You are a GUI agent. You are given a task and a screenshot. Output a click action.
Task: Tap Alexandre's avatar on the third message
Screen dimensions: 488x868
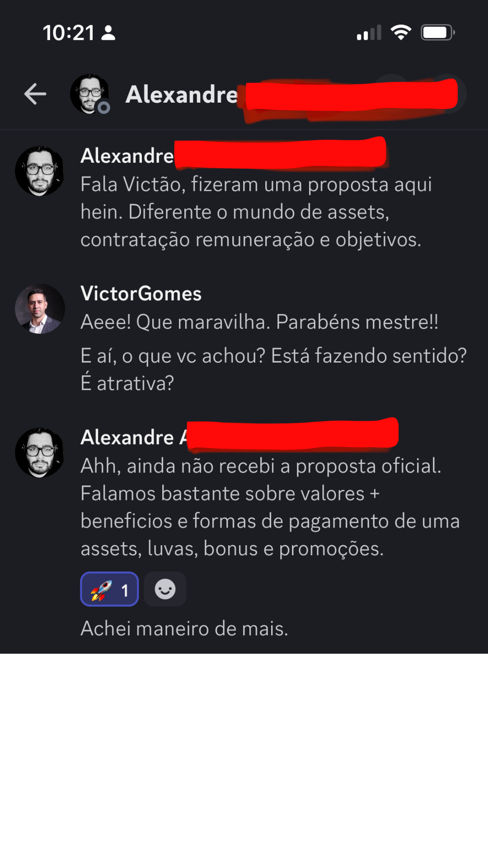tap(40, 453)
